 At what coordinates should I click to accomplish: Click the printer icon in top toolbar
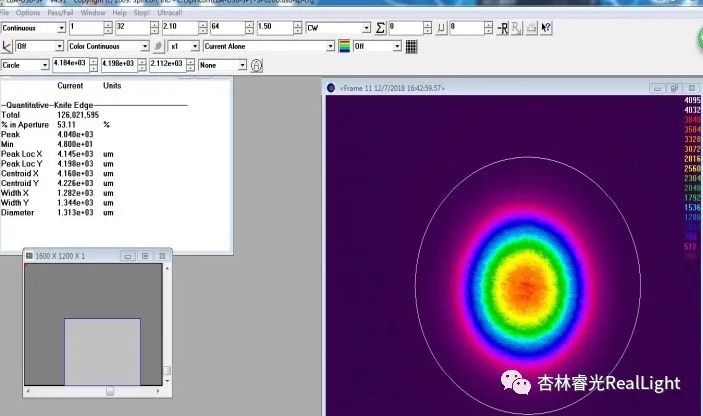[x=531, y=28]
